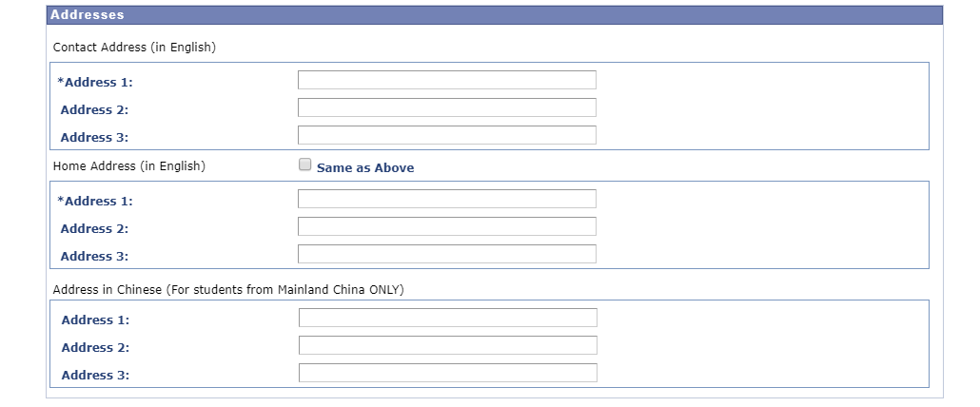
Task: Click 'Address 2:' label under Contact Address
Action: pyautogui.click(x=94, y=110)
